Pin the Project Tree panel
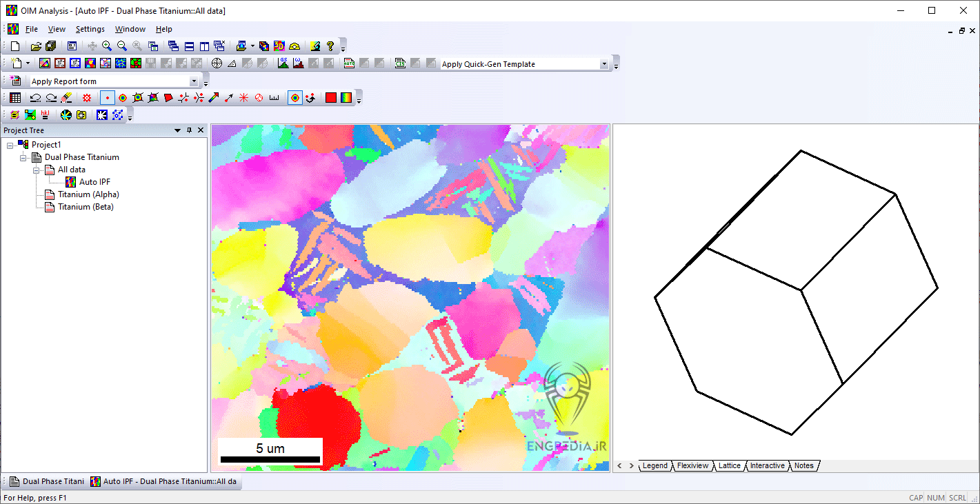 click(x=190, y=130)
